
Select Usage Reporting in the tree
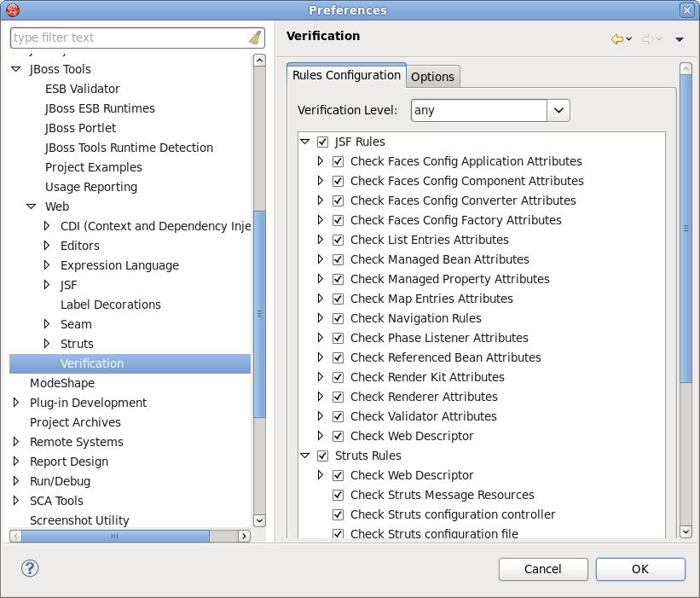[91, 187]
